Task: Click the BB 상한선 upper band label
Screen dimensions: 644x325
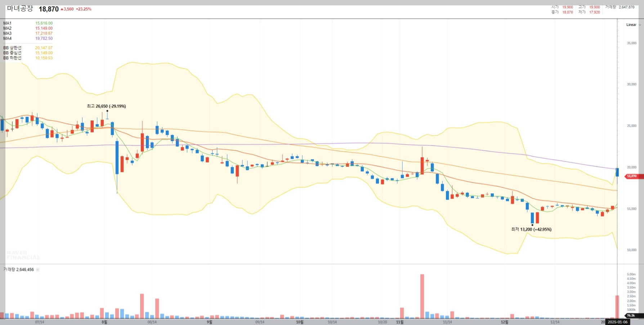Action: click(13, 48)
